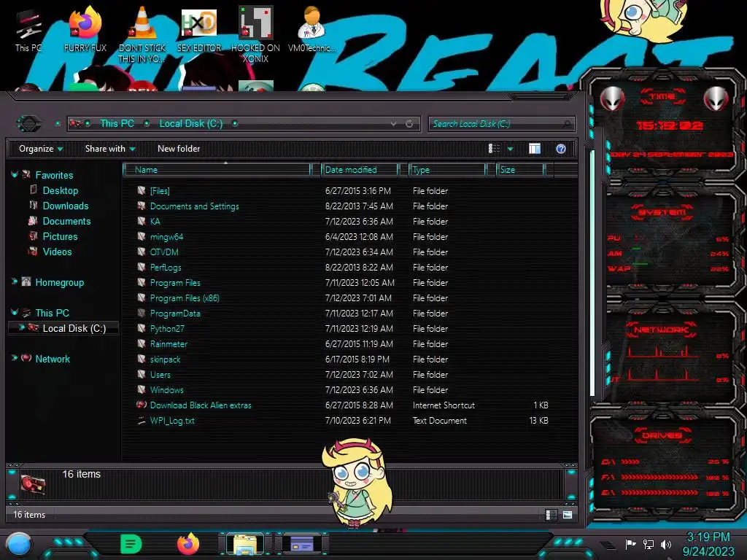Click the taskbar clock showing 3:19 PM
Screen dimensions: 747x560
708,544
